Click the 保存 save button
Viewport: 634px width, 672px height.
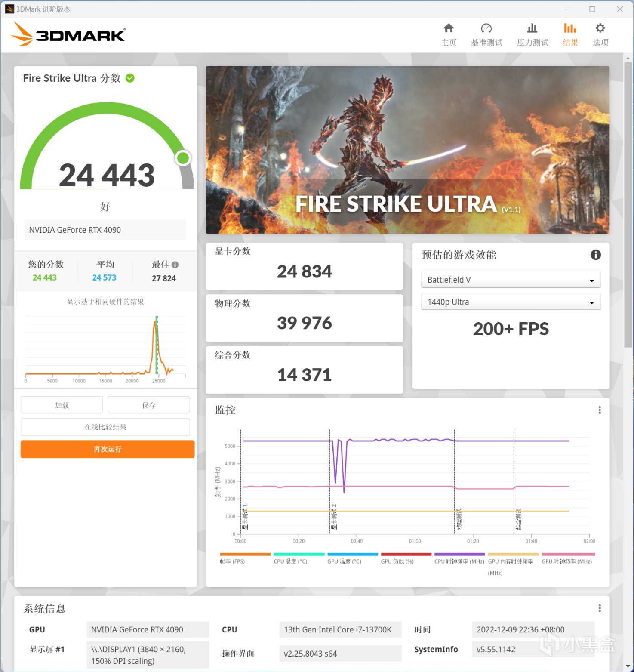149,405
